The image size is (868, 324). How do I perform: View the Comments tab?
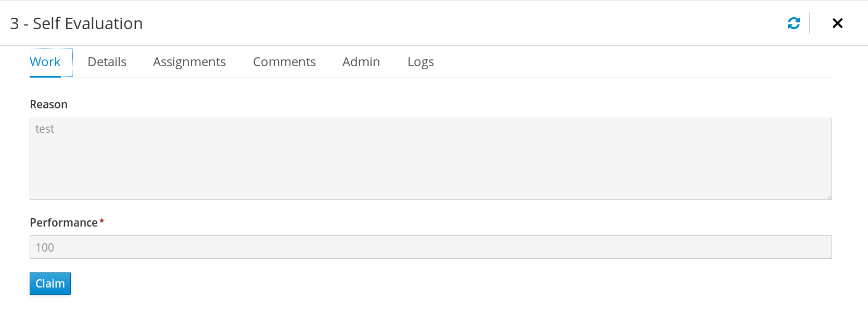284,61
